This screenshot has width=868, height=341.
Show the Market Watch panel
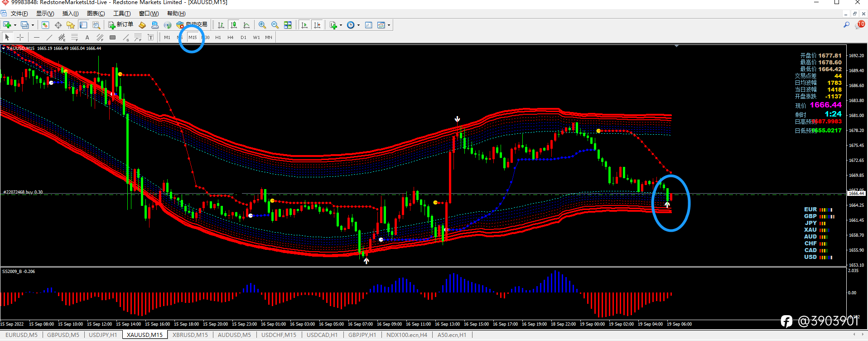[45, 25]
